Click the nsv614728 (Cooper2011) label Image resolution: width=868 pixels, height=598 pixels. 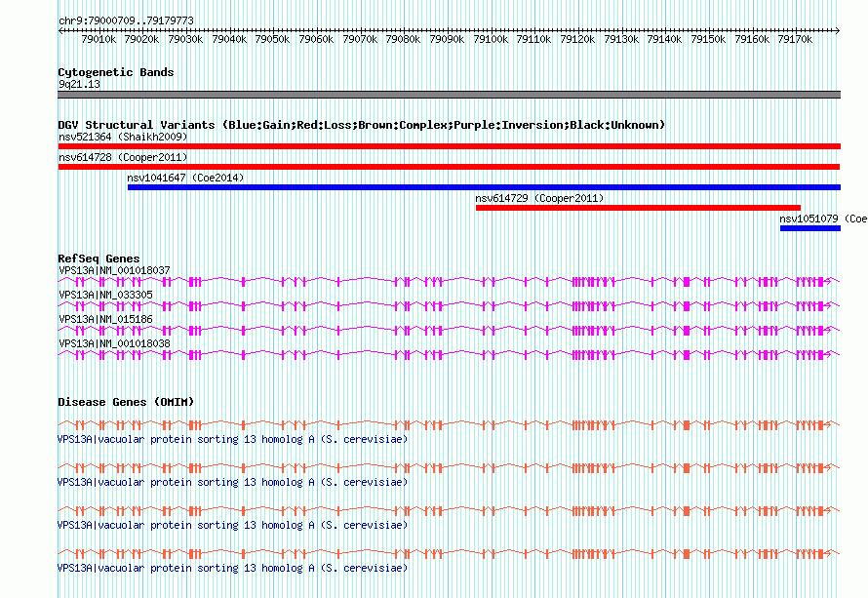click(123, 157)
